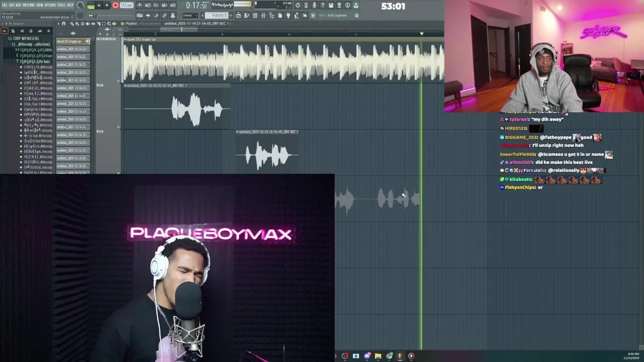Open the mixer view icon
644x362 pixels.
click(263, 16)
